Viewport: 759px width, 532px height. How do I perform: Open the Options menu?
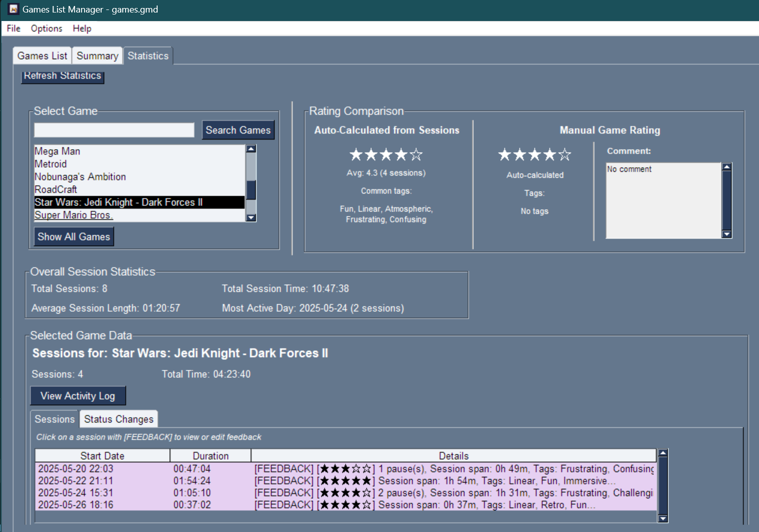pos(47,29)
